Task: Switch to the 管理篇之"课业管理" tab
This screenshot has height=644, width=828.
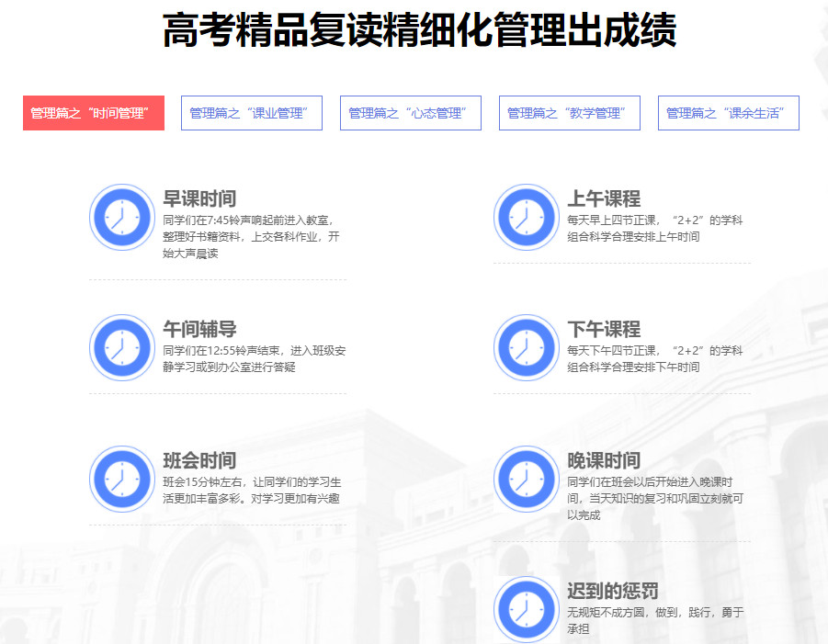Action: point(250,113)
